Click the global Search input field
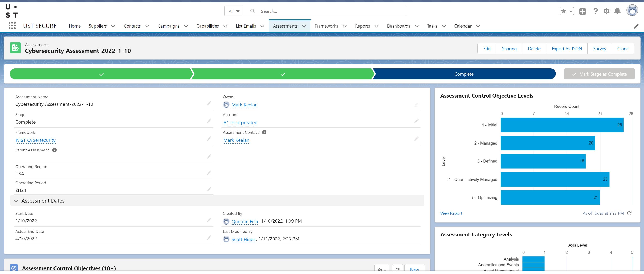644x274 pixels. click(325, 11)
